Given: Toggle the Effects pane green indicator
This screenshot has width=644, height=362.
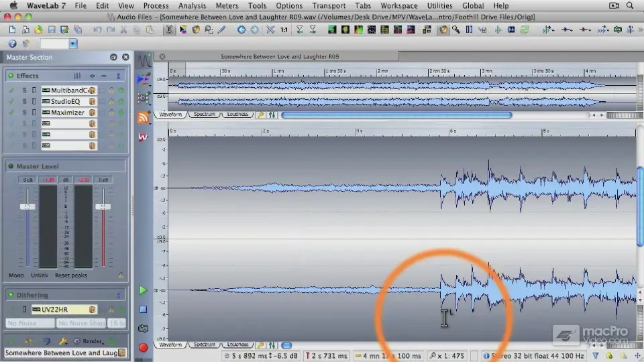Looking at the screenshot, I should coord(11,76).
